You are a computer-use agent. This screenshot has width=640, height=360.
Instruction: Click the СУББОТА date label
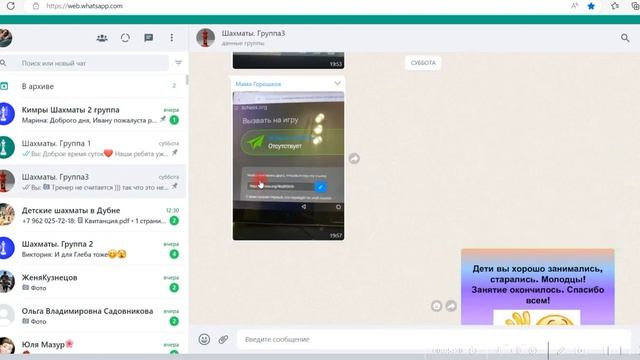click(x=423, y=63)
